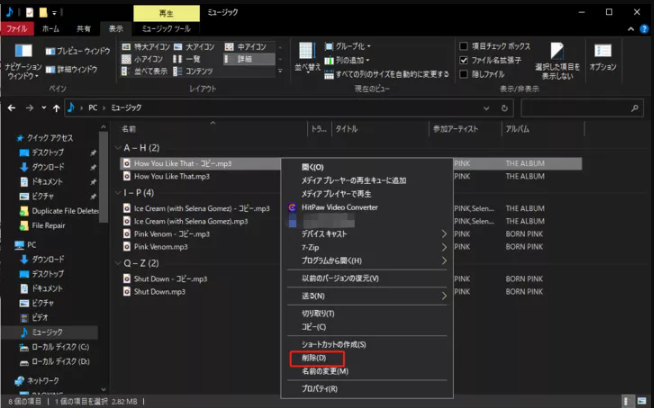
Task: Toggle the プレビュー ウィンドウ pane
Action: coord(78,51)
